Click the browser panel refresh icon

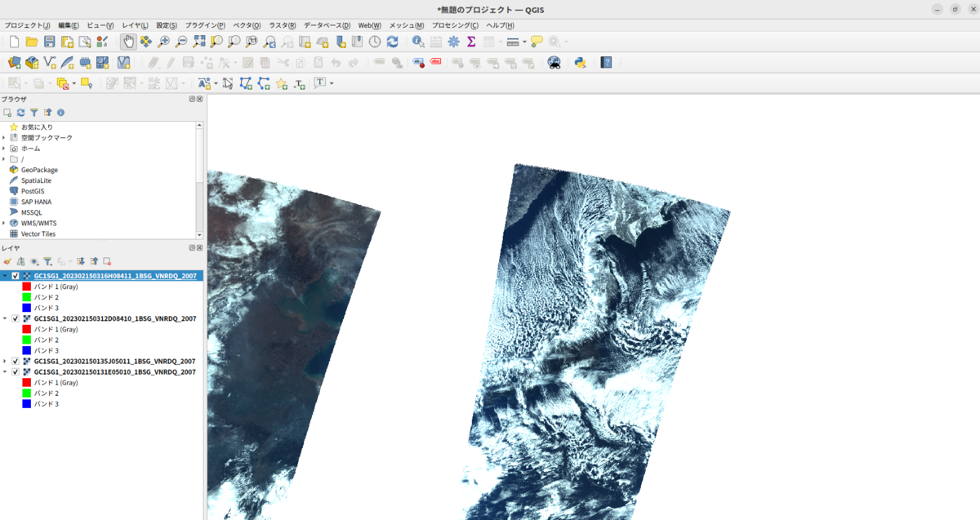(x=21, y=113)
